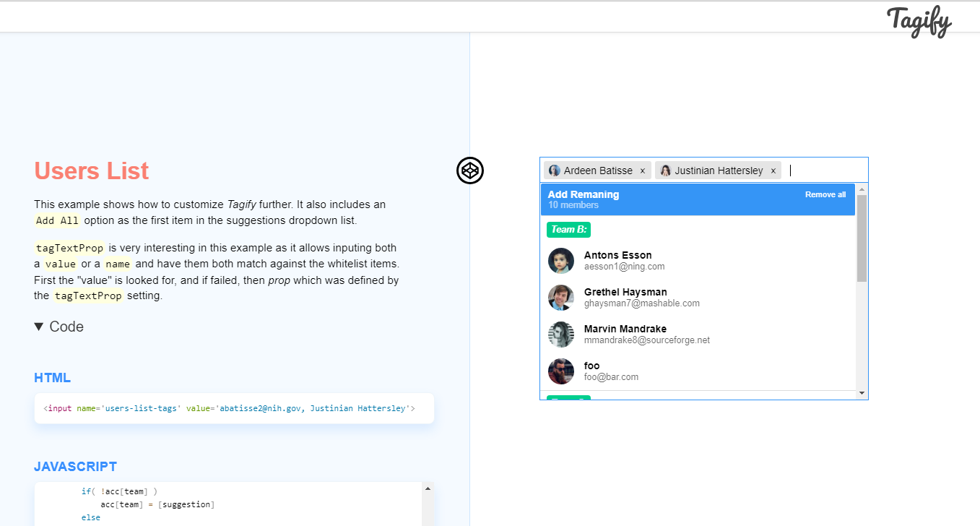Viewport: 980px width, 526px height.
Task: Remove the Justinian Hattersley tag
Action: (x=773, y=171)
